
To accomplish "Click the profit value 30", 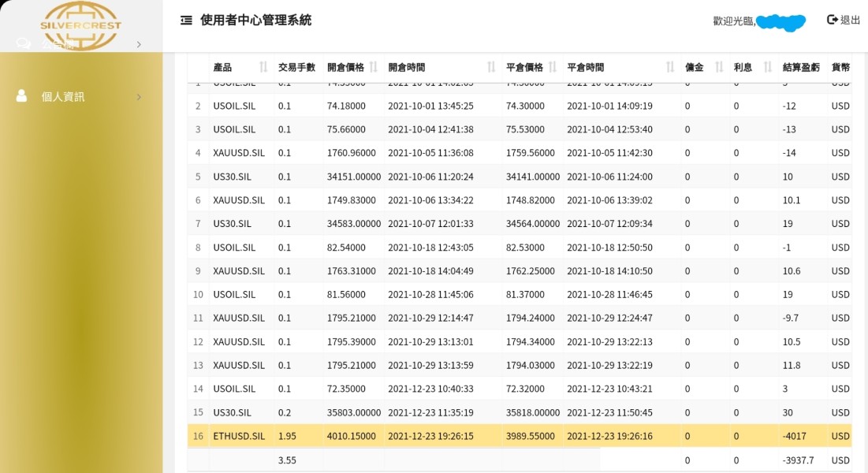I will (x=788, y=412).
